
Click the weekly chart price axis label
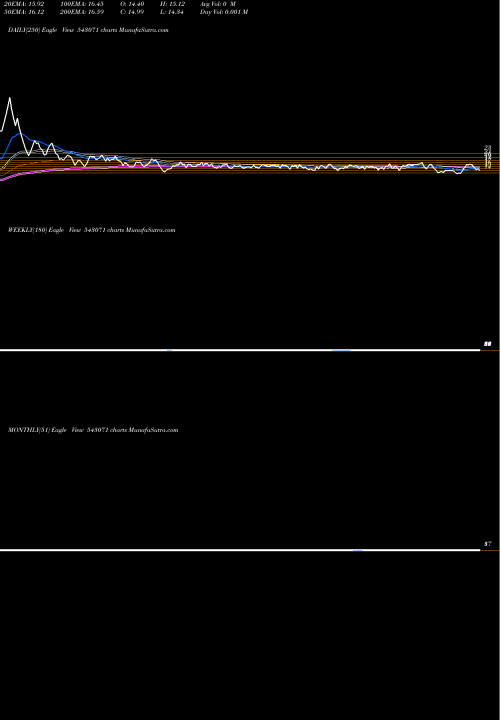(488, 344)
